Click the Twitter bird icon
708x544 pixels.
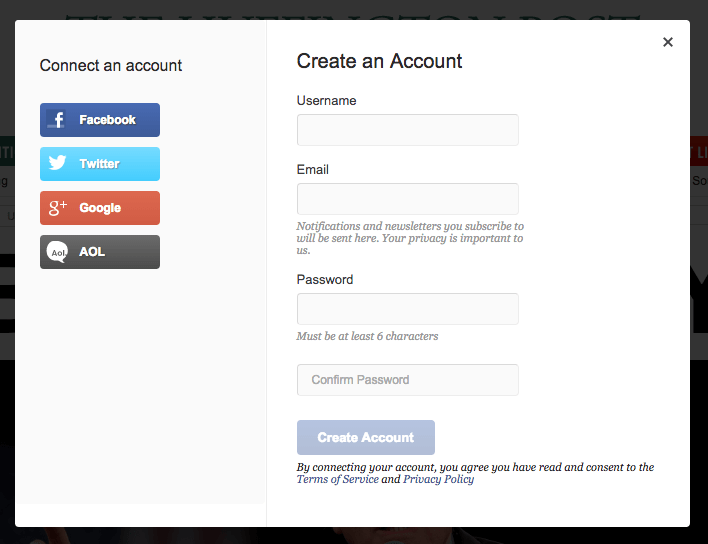(x=57, y=164)
